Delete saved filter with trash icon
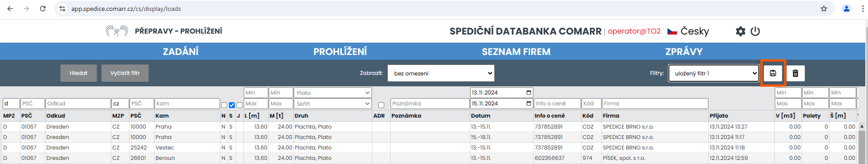 coord(795,73)
